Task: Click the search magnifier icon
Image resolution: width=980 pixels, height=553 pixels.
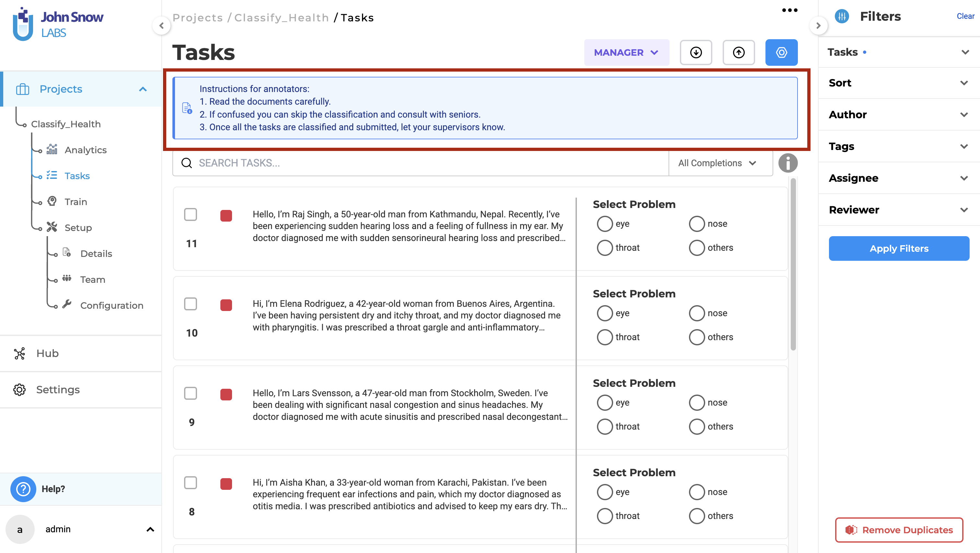Action: pos(186,163)
